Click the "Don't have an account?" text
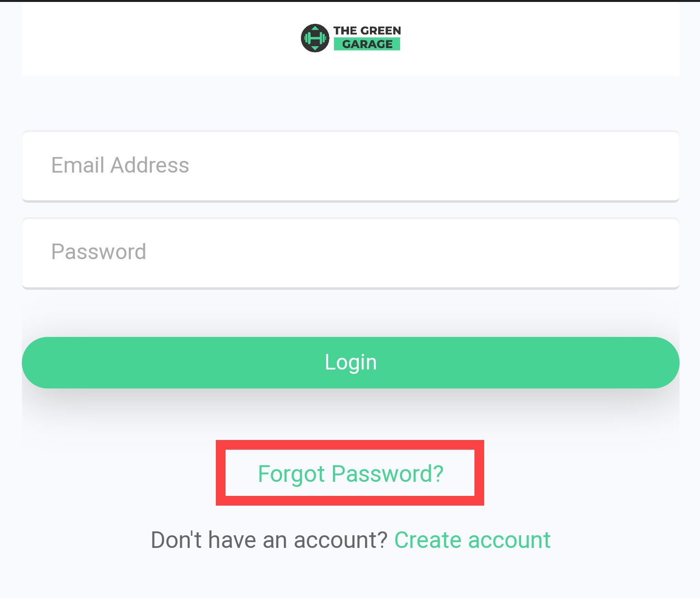 click(x=269, y=540)
